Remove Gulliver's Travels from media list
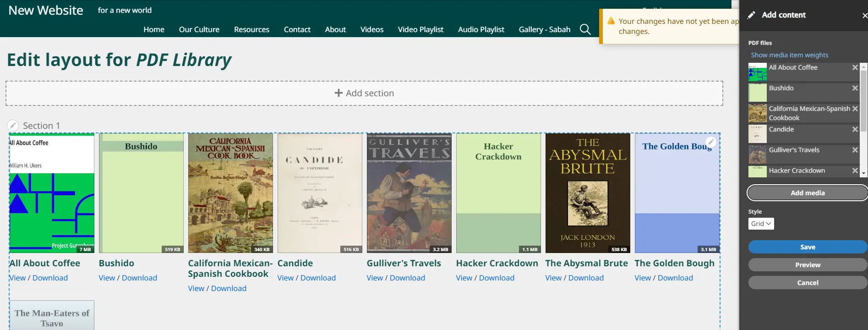The image size is (868, 330). (855, 150)
